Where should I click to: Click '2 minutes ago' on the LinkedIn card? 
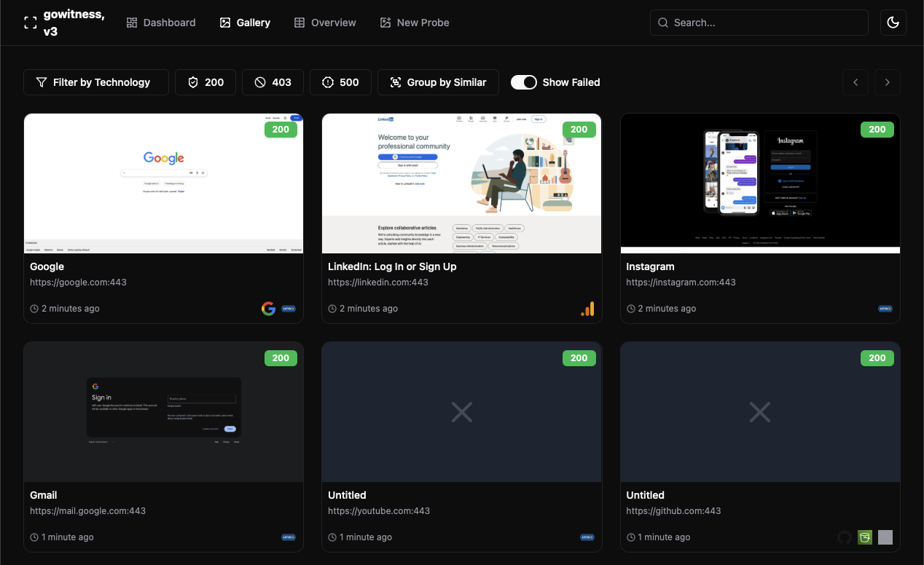pos(369,309)
